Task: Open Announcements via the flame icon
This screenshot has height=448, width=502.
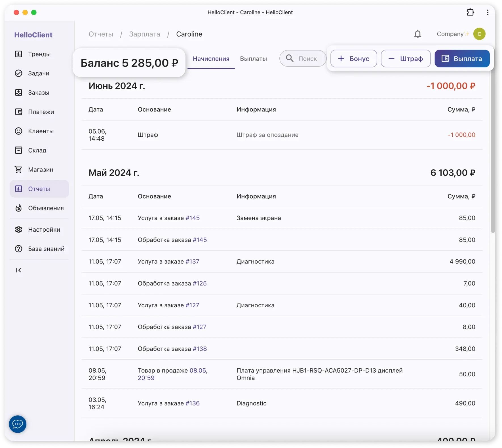Action: tap(18, 208)
